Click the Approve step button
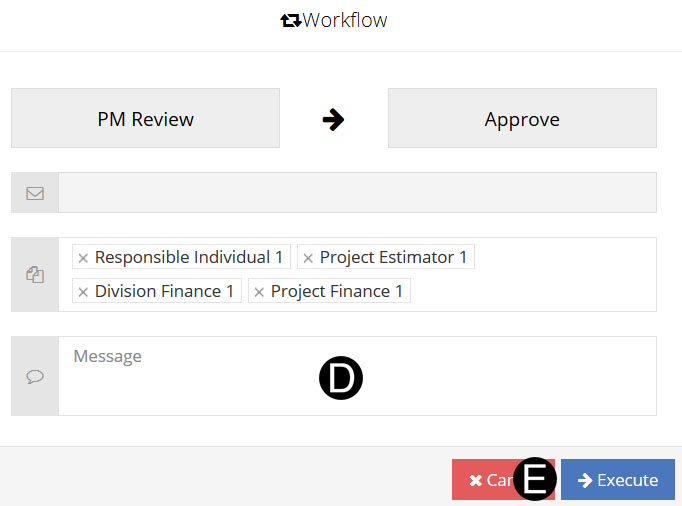This screenshot has width=682, height=506. pyautogui.click(x=522, y=119)
